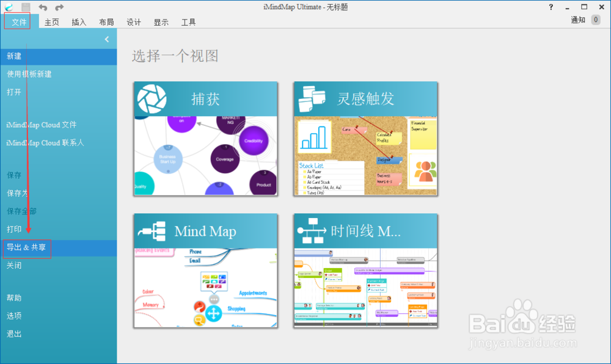Click the 捕获 camera shutter icon

point(152,99)
